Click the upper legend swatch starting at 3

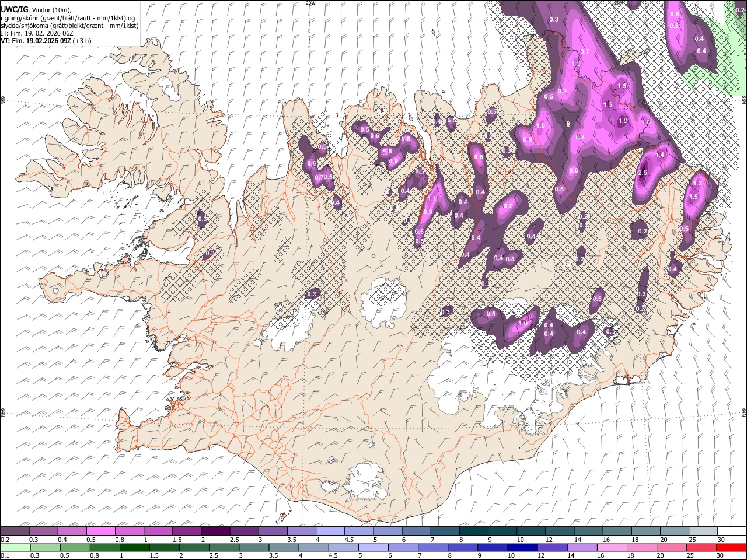pos(273,531)
